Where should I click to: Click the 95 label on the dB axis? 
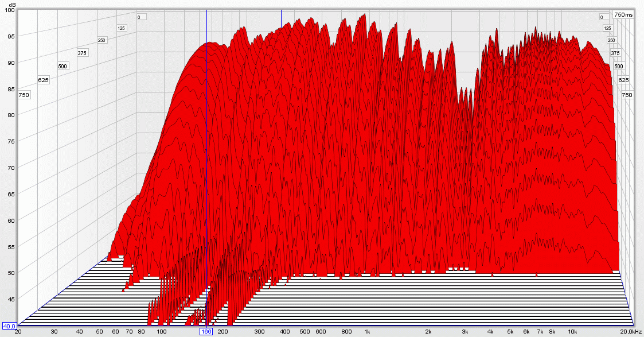11,36
